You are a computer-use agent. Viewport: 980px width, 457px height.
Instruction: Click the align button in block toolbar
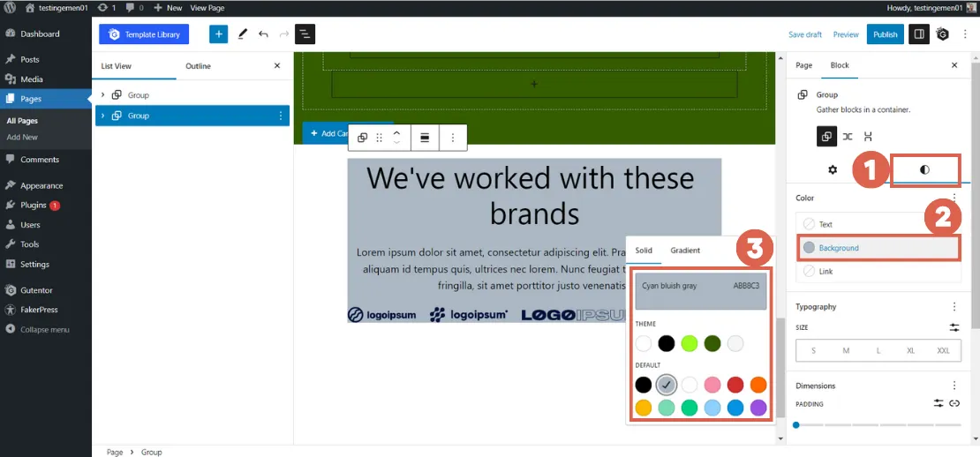coord(425,138)
